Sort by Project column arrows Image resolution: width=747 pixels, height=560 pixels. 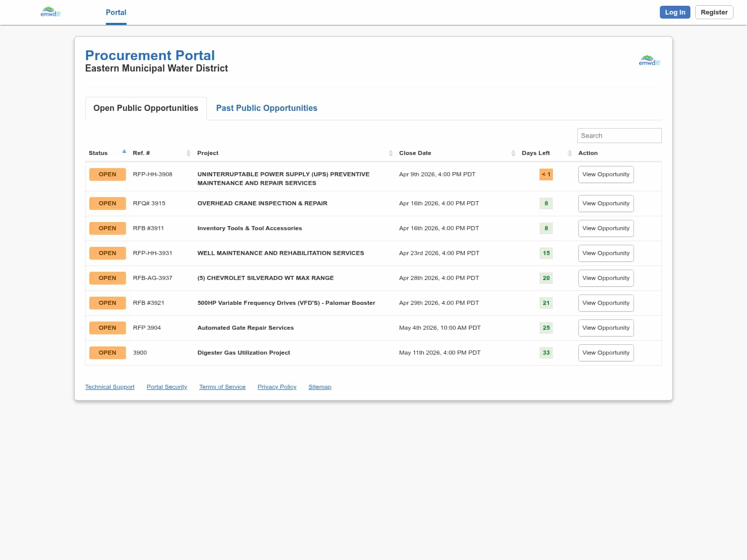[x=391, y=153]
